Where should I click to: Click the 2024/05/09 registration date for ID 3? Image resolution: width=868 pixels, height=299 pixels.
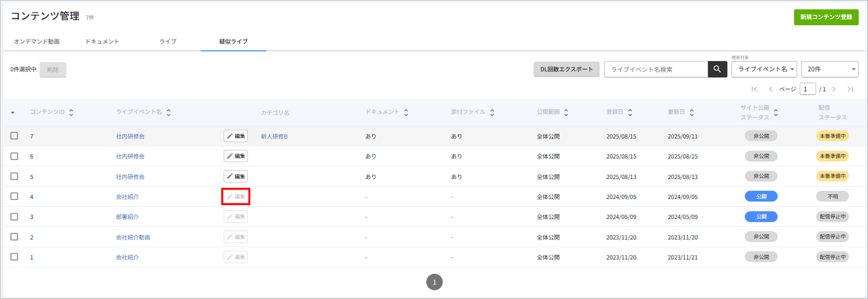(x=621, y=217)
